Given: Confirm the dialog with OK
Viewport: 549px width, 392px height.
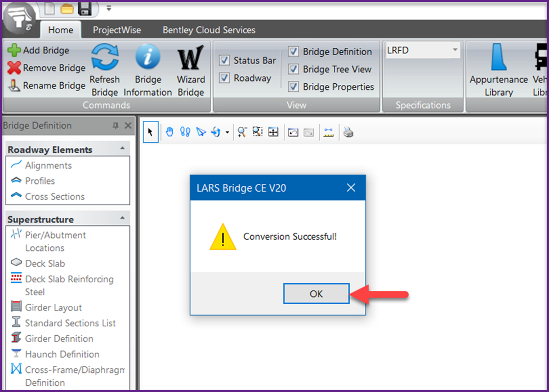Looking at the screenshot, I should (316, 294).
